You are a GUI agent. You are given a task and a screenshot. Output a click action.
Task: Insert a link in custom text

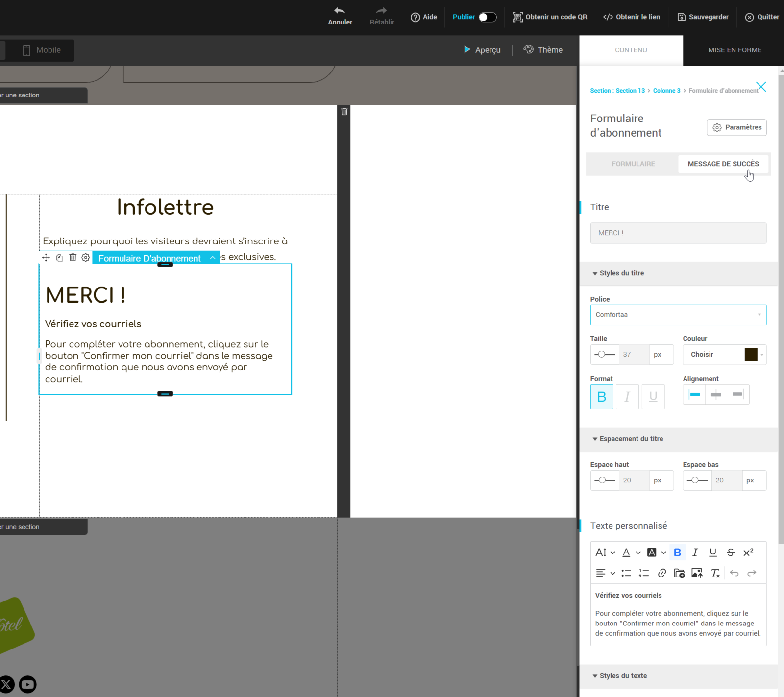tap(661, 573)
